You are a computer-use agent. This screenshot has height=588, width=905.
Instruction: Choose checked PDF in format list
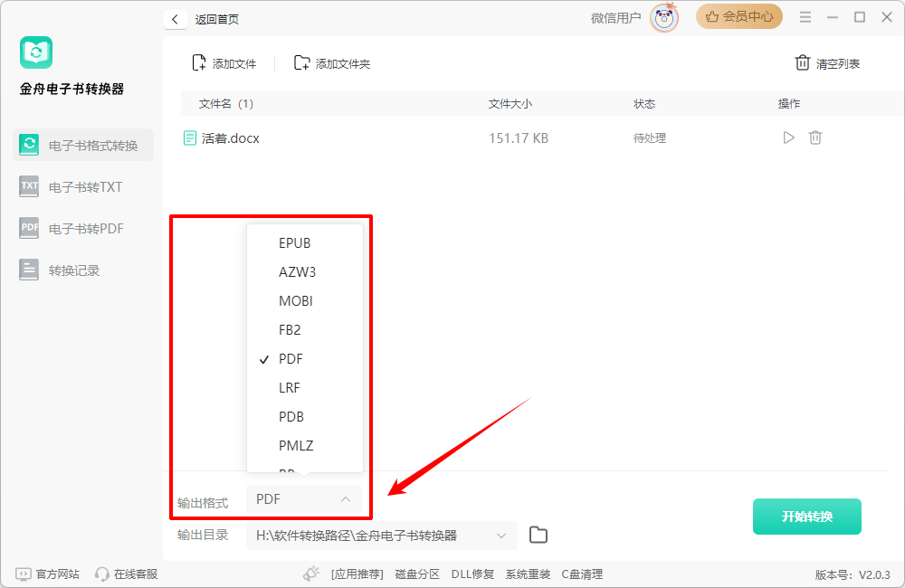pos(305,358)
